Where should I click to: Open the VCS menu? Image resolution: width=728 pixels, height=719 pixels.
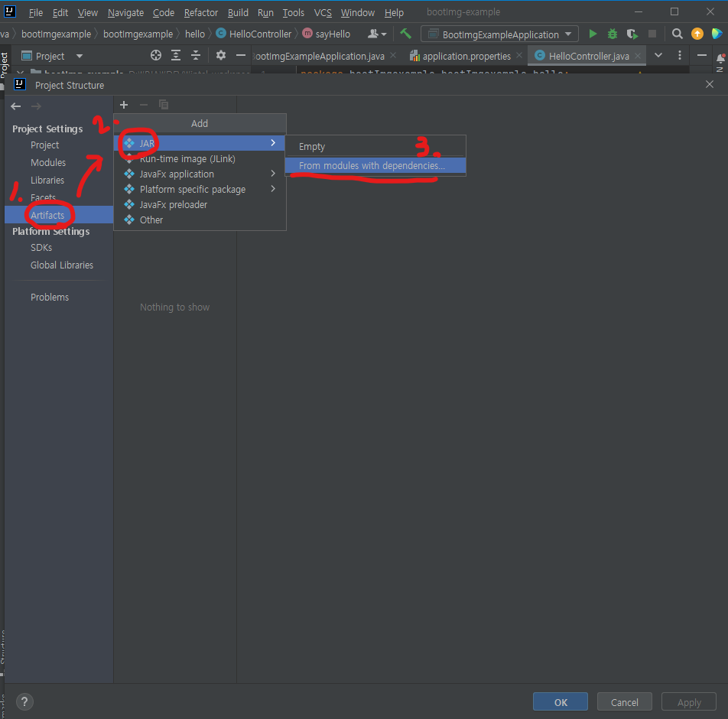[x=323, y=12]
